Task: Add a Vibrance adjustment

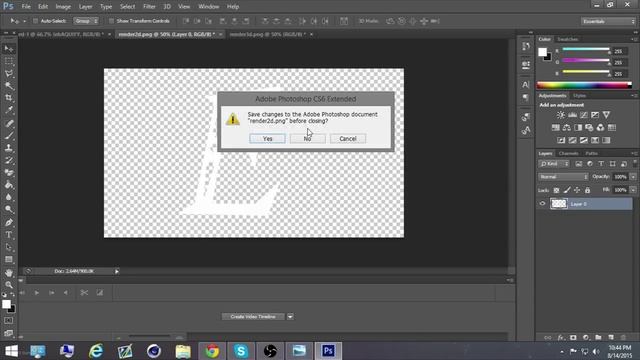Action: coord(606,115)
